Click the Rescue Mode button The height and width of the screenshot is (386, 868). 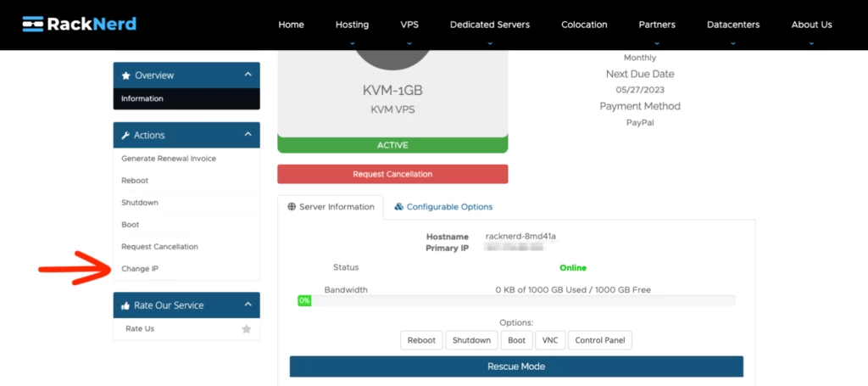516,366
